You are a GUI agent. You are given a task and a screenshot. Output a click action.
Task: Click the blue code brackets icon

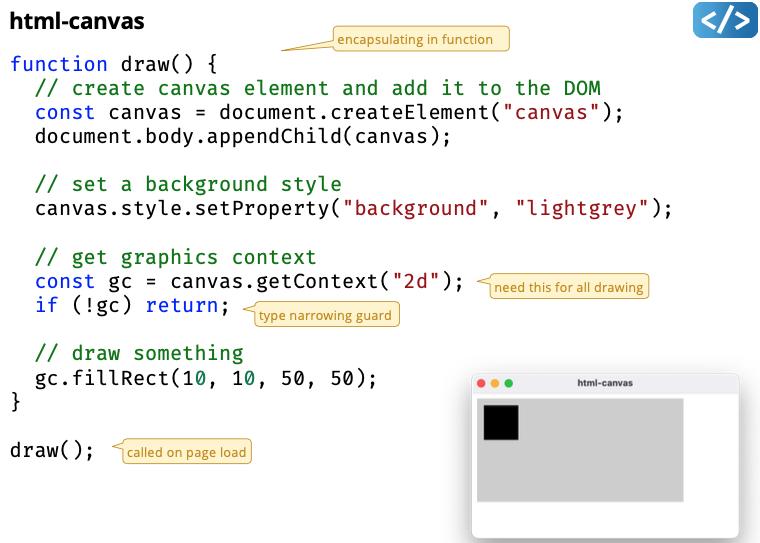pyautogui.click(x=725, y=20)
